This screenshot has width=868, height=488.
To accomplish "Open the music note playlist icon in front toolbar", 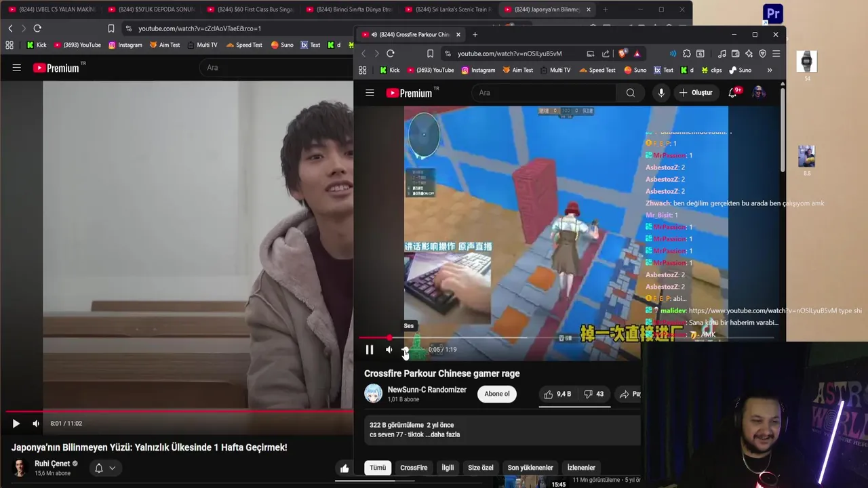I will coord(722,54).
